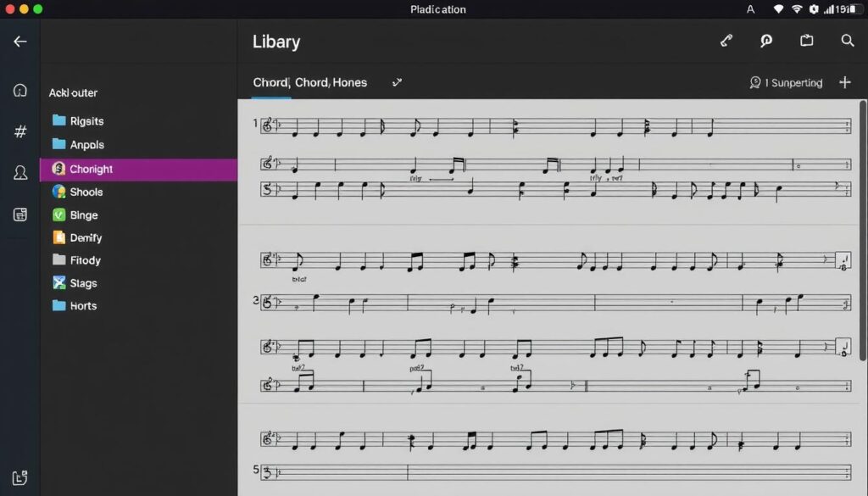Screen dimensions: 868x496
Task: Select the pencil edit icon in header
Action: coord(726,41)
